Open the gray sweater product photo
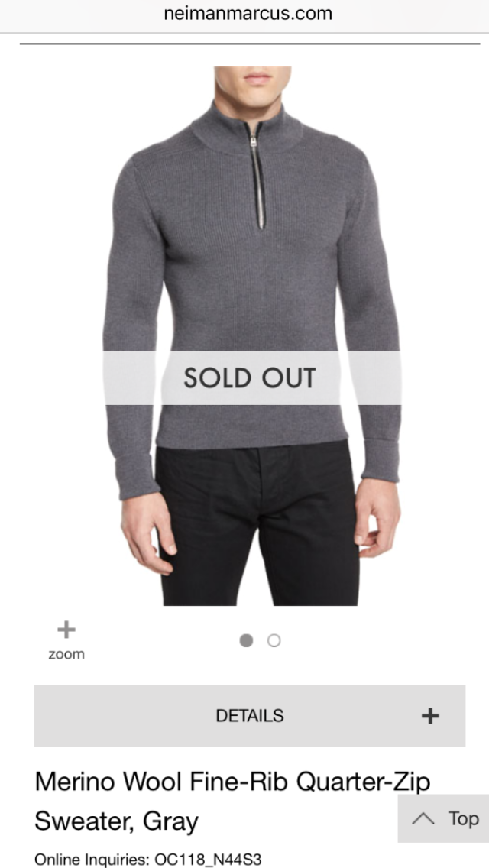 (x=252, y=336)
